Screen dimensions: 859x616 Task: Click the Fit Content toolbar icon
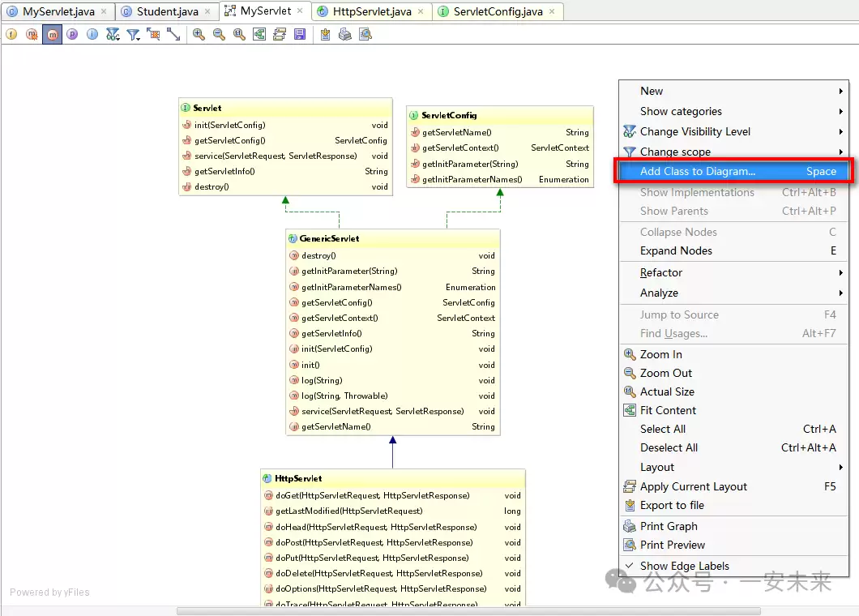coord(259,34)
